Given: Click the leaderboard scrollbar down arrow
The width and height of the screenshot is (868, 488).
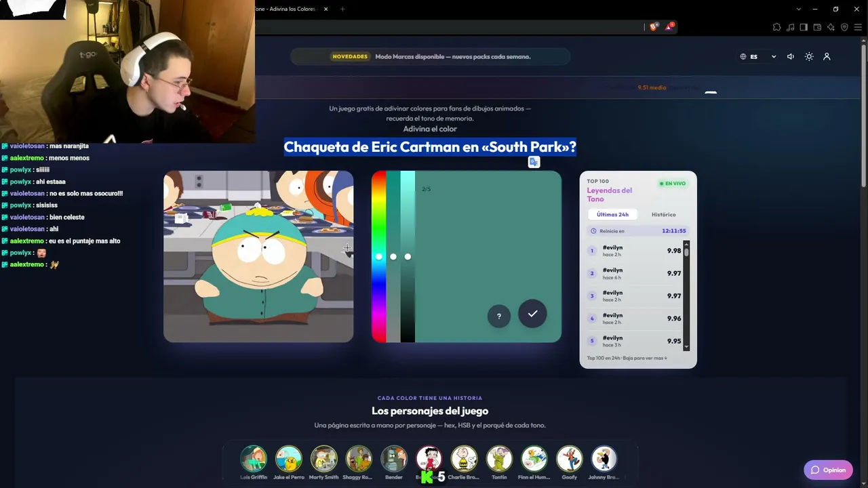Looking at the screenshot, I should tap(686, 347).
